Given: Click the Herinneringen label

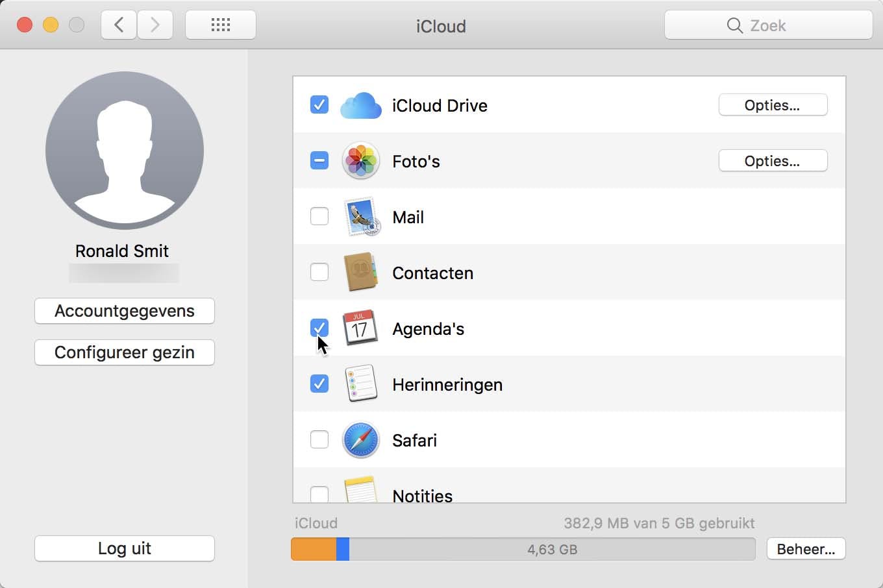Looking at the screenshot, I should coord(447,385).
